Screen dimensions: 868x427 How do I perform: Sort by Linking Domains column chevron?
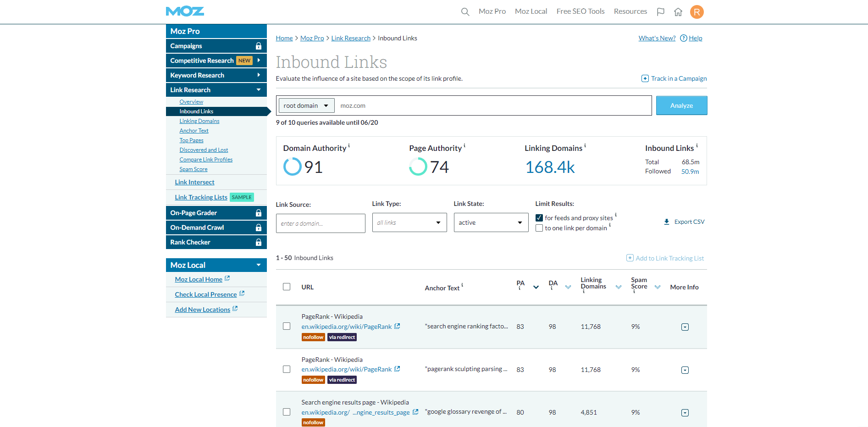pos(619,287)
